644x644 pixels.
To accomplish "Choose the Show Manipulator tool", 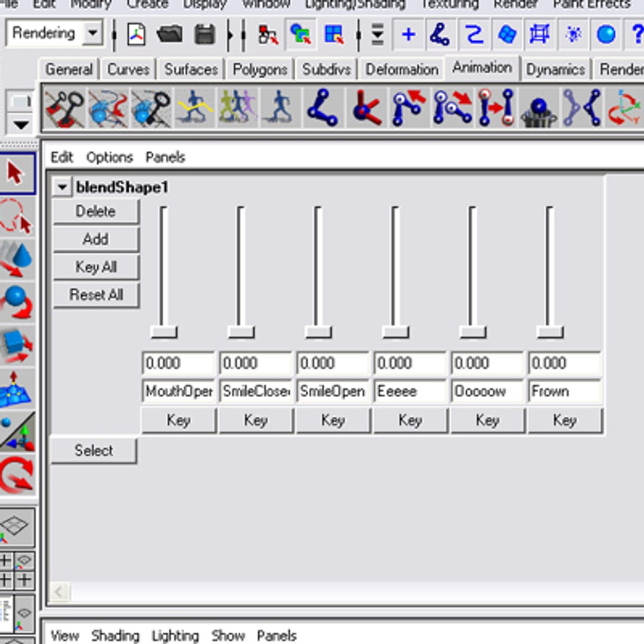I will [x=17, y=432].
